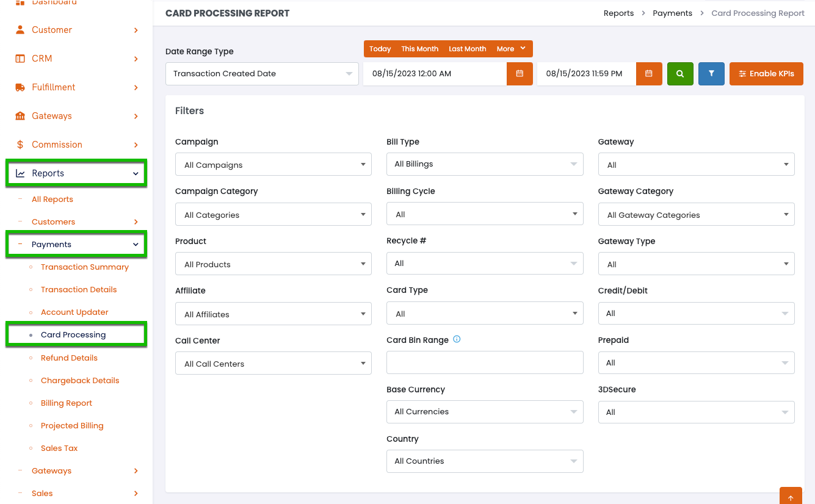815x504 pixels.
Task: Open the More date ranges dropdown
Action: tap(511, 49)
